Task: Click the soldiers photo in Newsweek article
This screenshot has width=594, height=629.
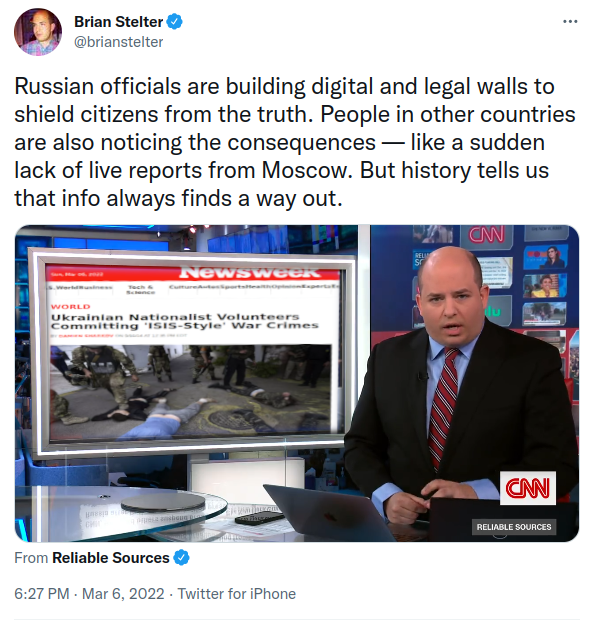Action: (191, 391)
